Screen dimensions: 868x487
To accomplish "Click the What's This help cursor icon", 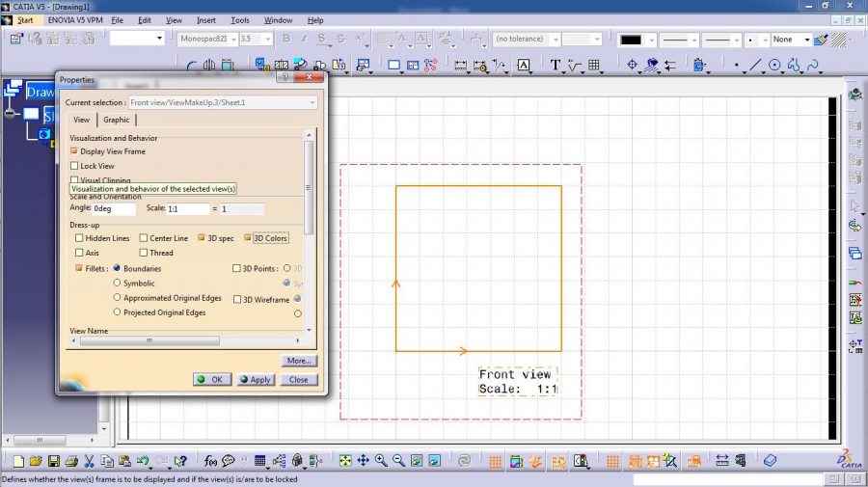I will [x=180, y=461].
